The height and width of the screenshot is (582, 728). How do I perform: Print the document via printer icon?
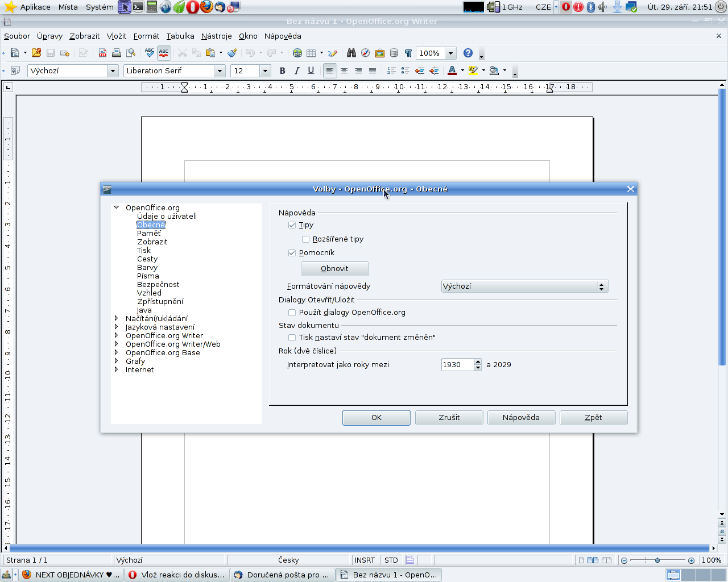117,53
